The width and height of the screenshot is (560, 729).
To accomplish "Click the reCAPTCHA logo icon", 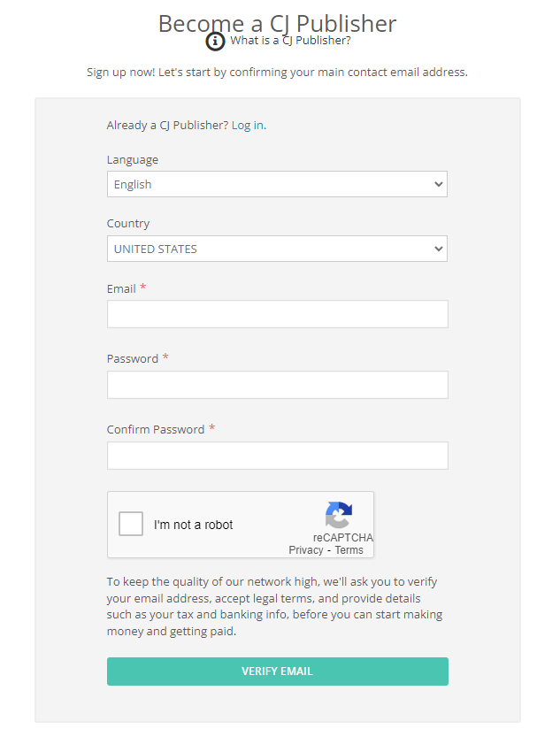I will [x=339, y=515].
